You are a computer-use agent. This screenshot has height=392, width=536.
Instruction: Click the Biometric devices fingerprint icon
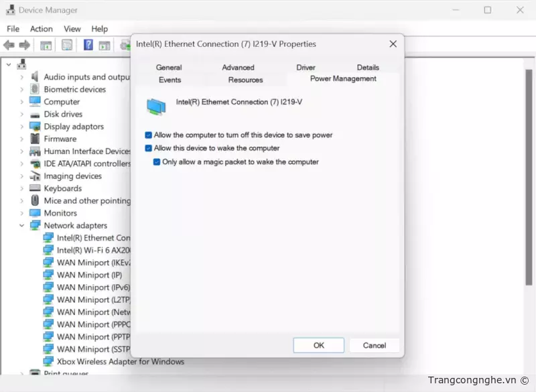[x=35, y=89]
